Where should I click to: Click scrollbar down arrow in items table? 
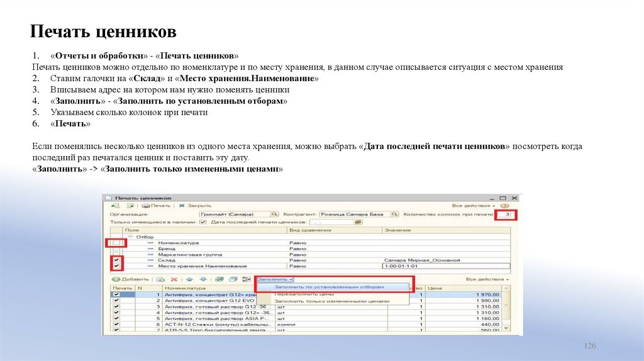pos(506,328)
